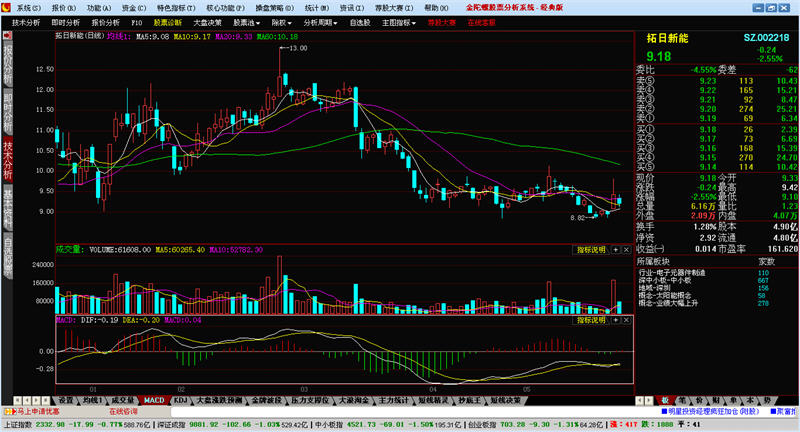Click the app logo icon in the title bar
The image size is (800, 432).
pyautogui.click(x=8, y=6)
